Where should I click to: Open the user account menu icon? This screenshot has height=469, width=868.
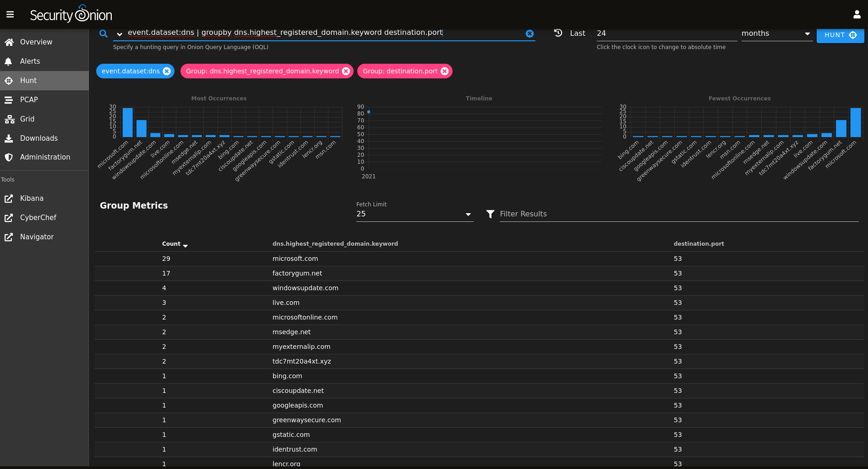coord(857,15)
